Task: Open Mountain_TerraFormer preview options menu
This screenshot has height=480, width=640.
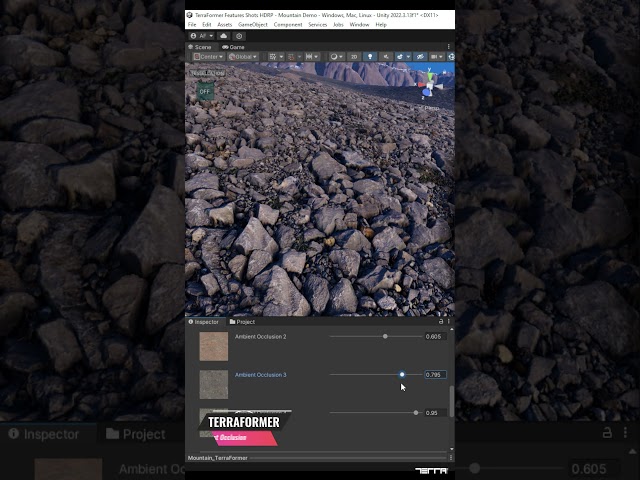Action: click(x=451, y=458)
